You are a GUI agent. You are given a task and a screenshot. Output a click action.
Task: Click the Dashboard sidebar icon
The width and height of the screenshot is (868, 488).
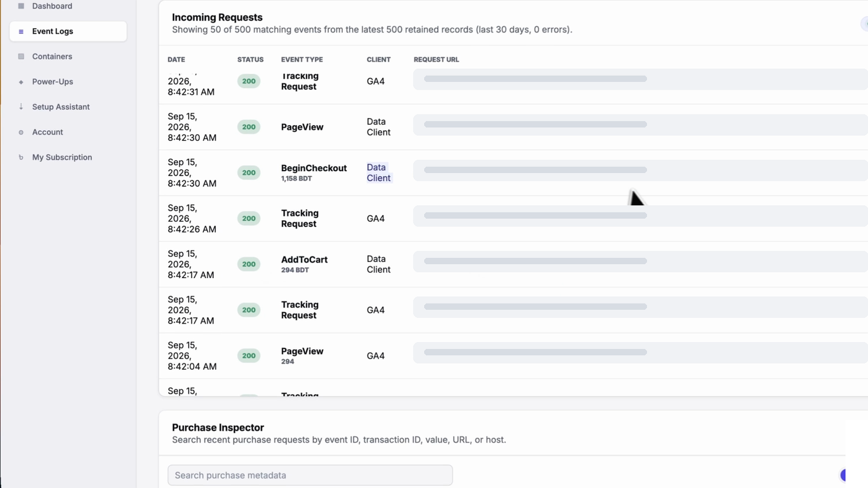[21, 6]
